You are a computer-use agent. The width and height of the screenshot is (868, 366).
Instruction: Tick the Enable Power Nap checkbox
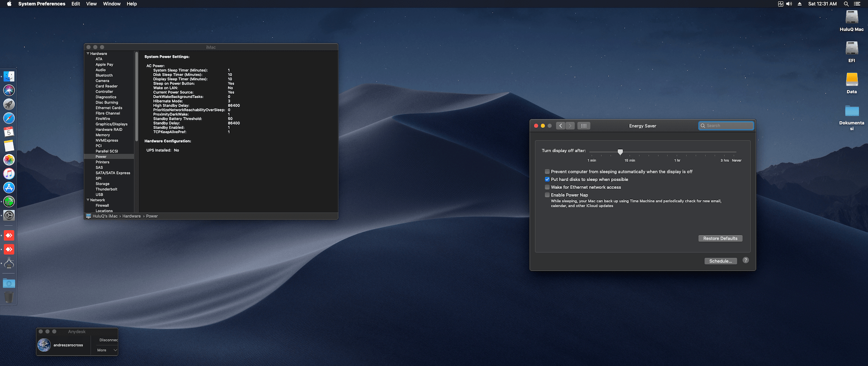click(x=547, y=195)
